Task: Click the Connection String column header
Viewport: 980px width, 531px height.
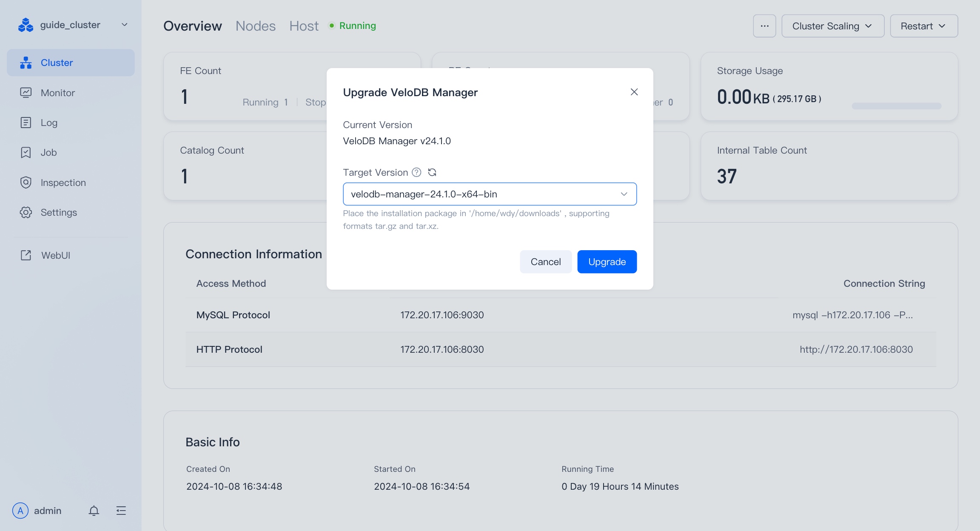Action: coord(884,283)
